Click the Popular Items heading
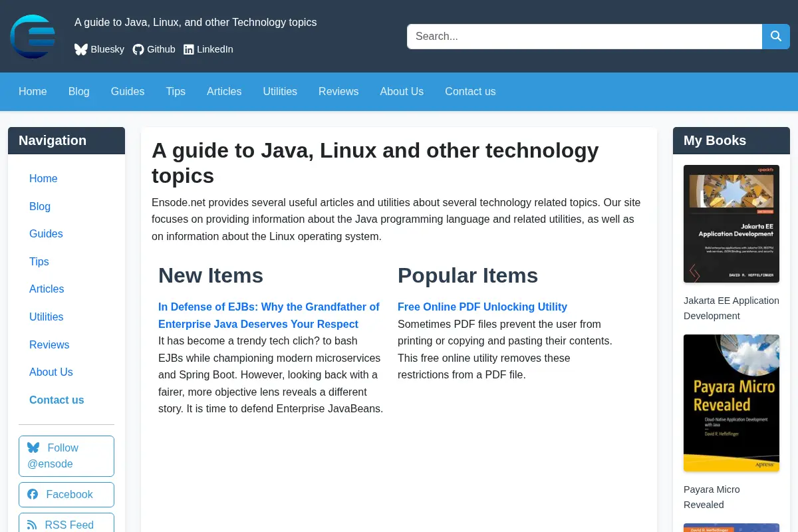The width and height of the screenshot is (798, 532). point(467,275)
